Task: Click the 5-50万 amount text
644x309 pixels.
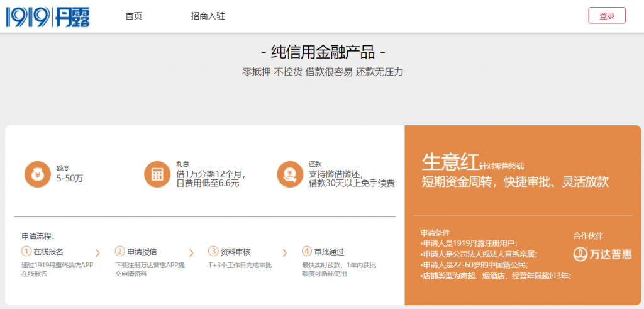Action: click(70, 178)
